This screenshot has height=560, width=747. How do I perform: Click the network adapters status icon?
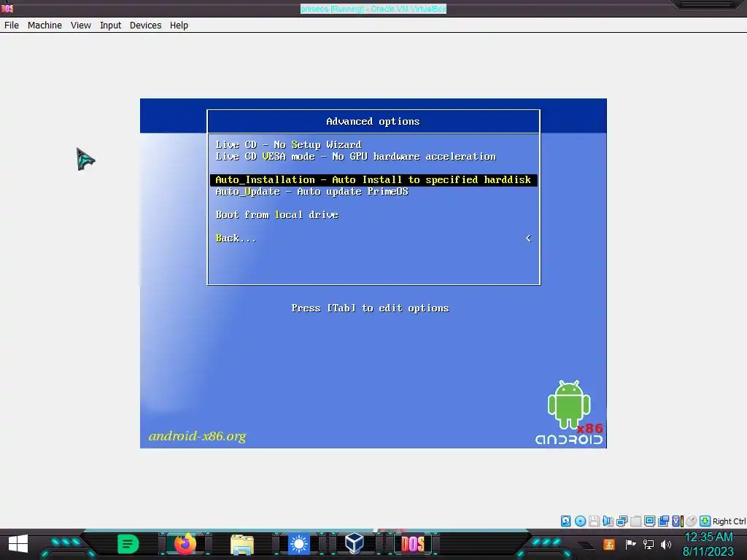622,521
